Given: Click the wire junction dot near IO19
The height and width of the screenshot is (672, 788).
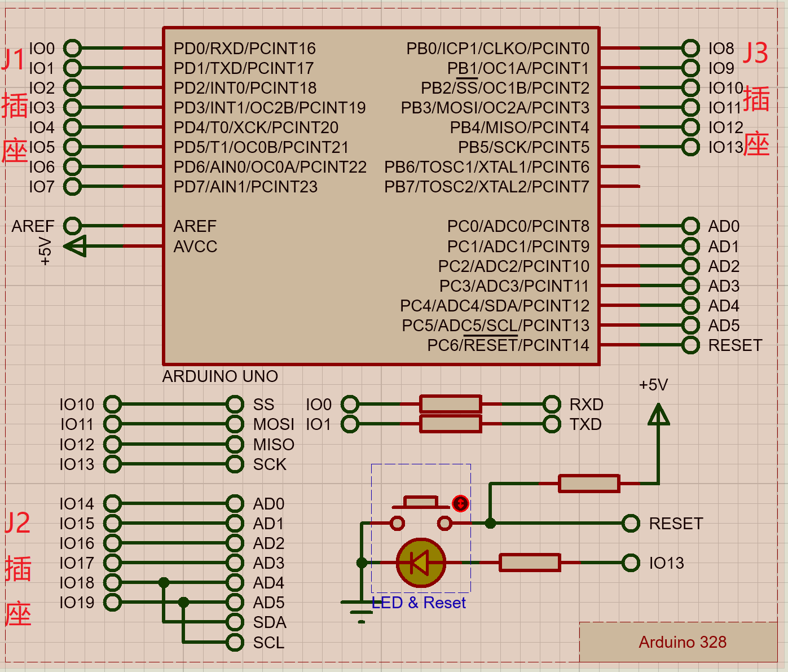Looking at the screenshot, I should [183, 602].
